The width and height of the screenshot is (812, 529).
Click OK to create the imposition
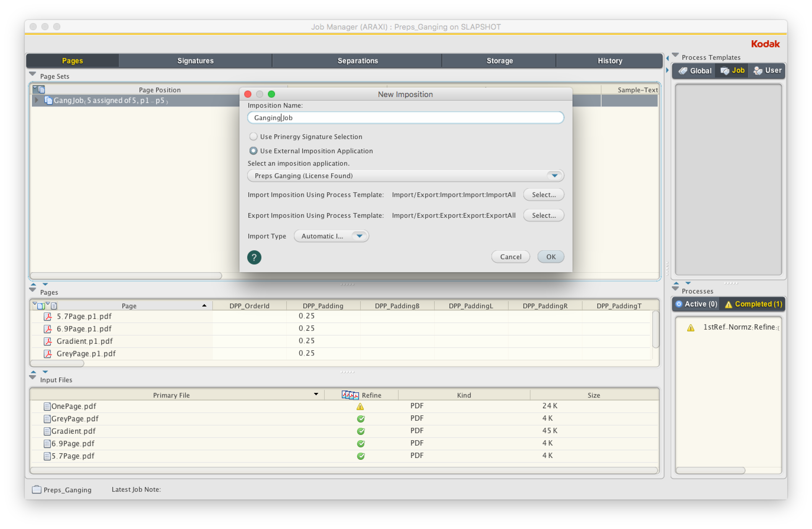550,257
